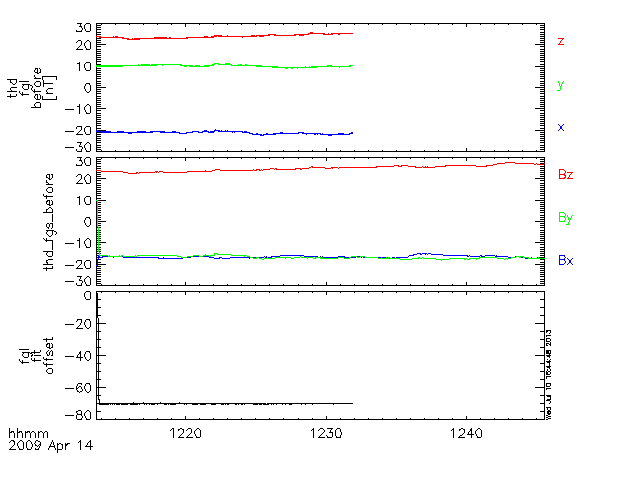Image resolution: width=640 pixels, height=480 pixels.
Task: Click the 0 tick label in top panel
Action: click(88, 87)
